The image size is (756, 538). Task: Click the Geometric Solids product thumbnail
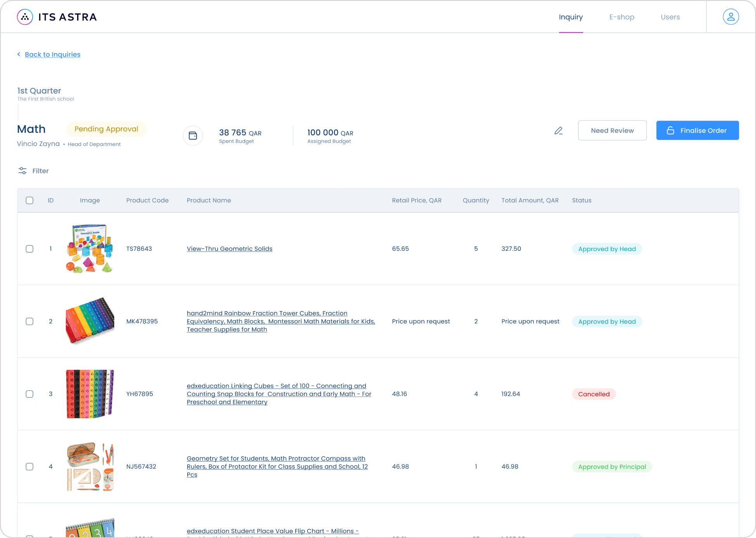90,248
